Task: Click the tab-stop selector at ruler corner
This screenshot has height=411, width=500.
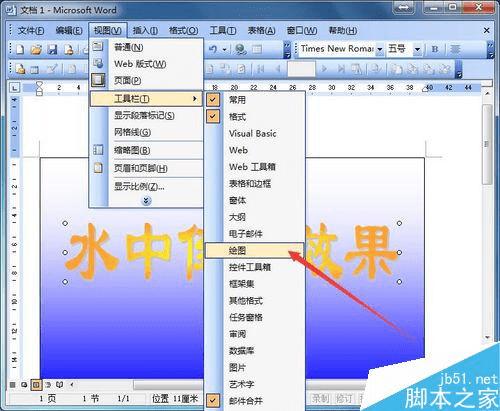Action: click(15, 88)
